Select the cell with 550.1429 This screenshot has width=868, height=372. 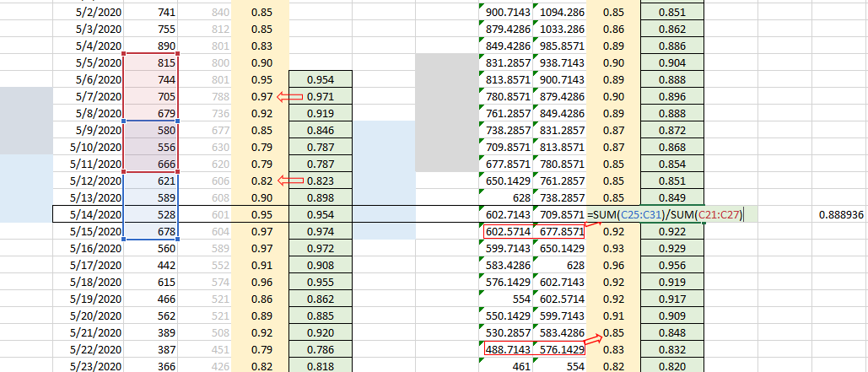click(506, 315)
